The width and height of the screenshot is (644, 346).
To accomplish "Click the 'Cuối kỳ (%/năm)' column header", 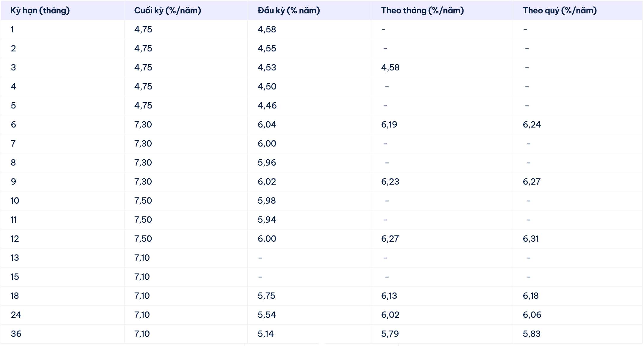I will (x=167, y=11).
